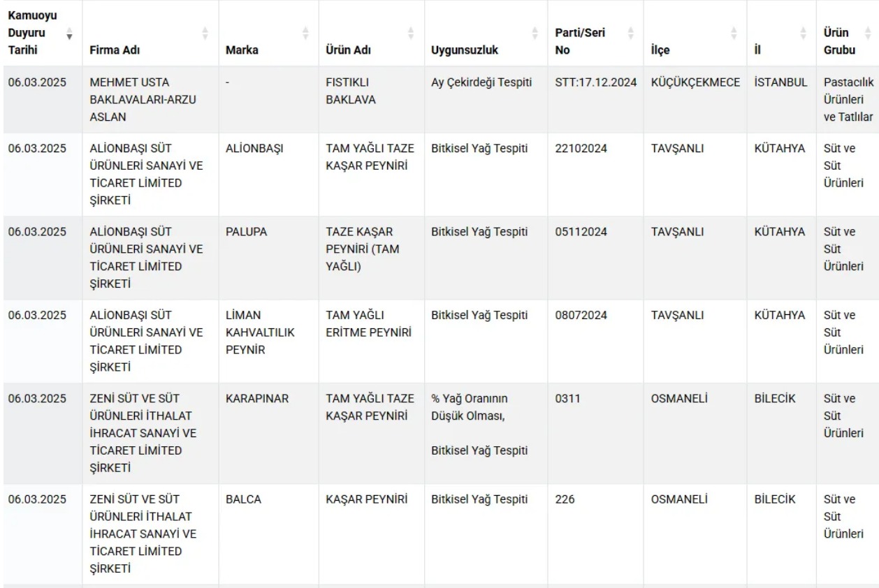
Task: Click the Firma Adı sort arrows
Action: 205,33
